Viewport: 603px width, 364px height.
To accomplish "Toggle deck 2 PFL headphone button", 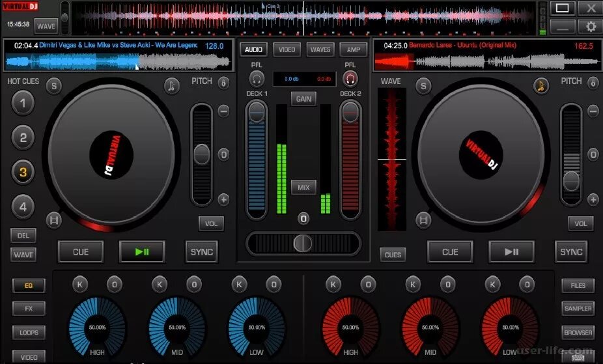I will pos(350,79).
